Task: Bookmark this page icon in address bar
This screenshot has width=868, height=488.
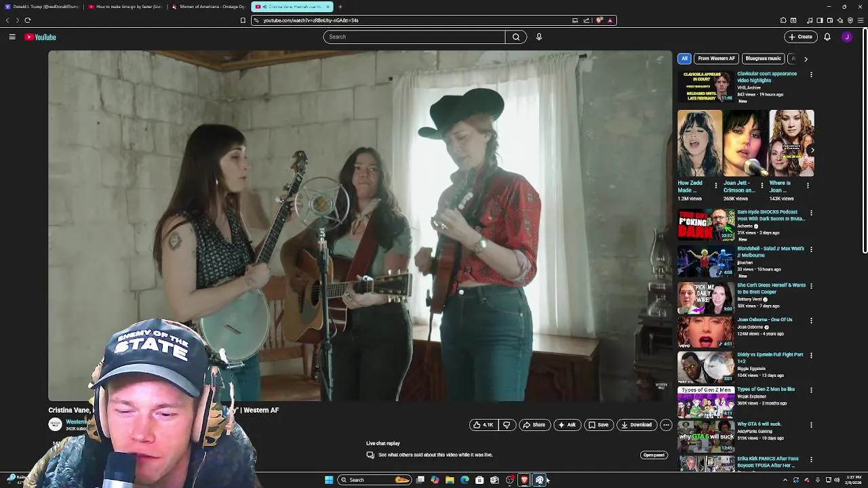Action: tap(243, 20)
